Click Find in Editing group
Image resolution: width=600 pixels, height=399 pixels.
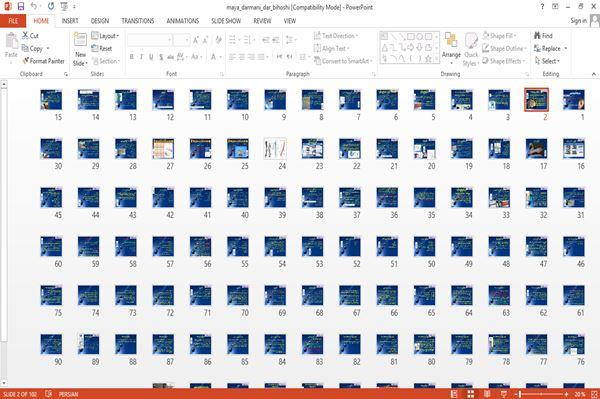point(543,36)
